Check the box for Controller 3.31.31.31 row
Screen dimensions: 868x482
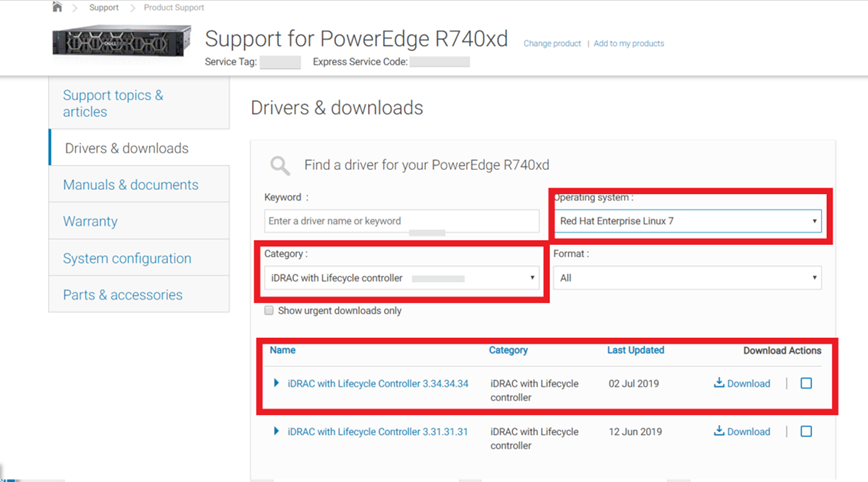click(x=806, y=431)
